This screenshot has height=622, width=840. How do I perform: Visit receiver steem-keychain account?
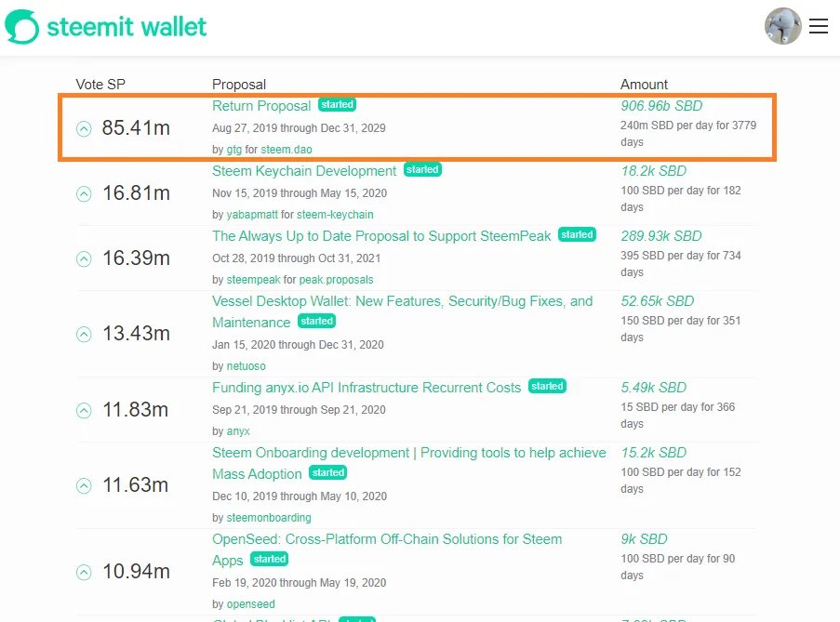point(336,215)
